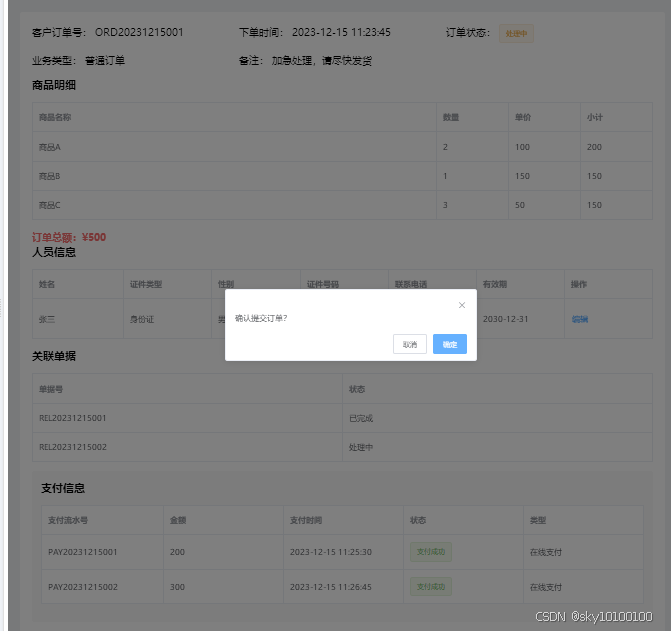Click the 证件类型 column header
The image size is (671, 631).
click(x=146, y=284)
